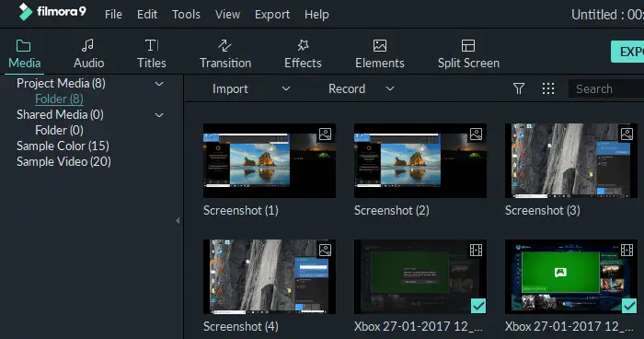Select the bright green Xbox video thumbnail
The width and height of the screenshot is (644, 339).
click(571, 276)
